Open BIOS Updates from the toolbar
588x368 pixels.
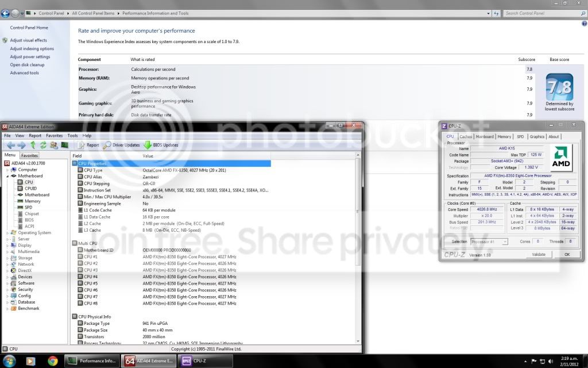click(161, 145)
